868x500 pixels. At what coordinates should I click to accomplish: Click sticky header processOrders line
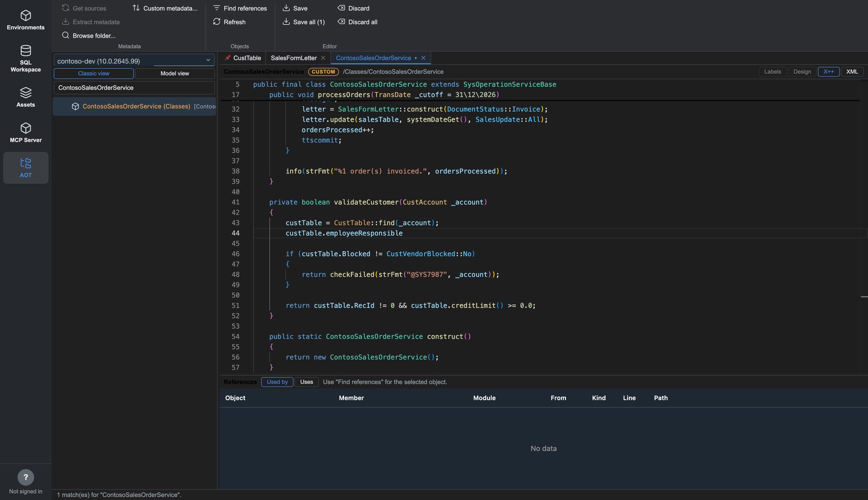(384, 94)
